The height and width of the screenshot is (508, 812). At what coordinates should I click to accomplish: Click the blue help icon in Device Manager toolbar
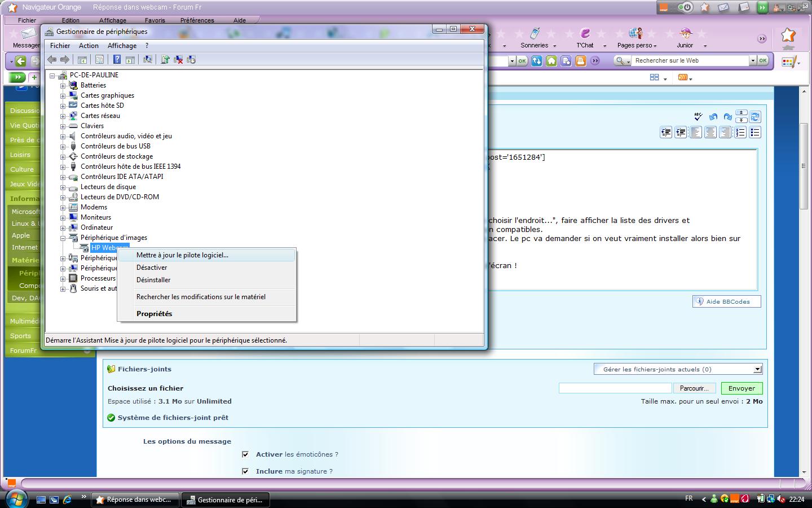(117, 60)
